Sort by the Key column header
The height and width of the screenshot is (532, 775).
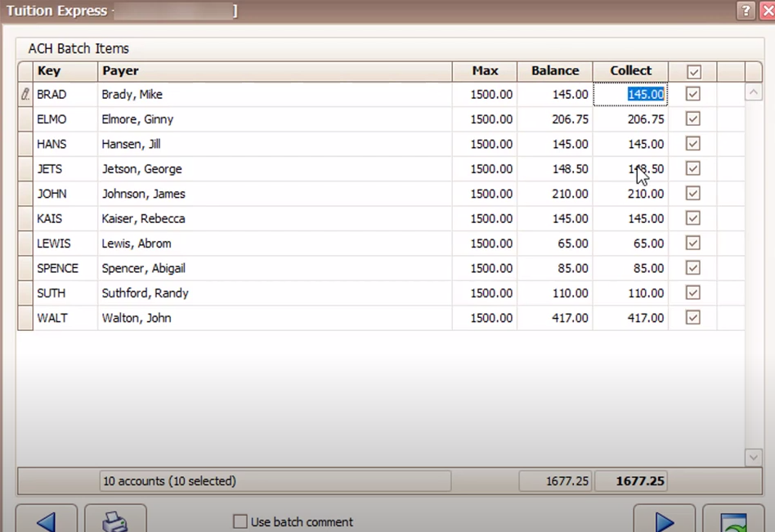pyautogui.click(x=65, y=71)
